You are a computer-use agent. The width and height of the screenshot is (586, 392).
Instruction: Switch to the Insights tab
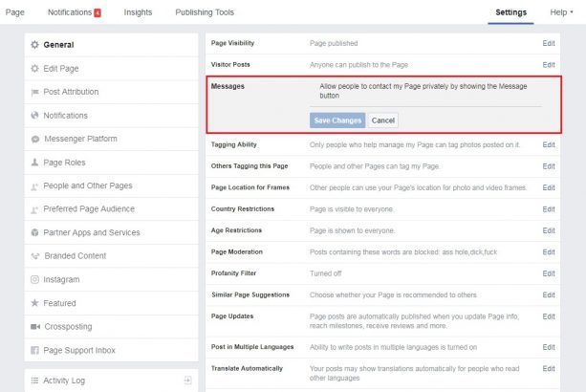(138, 12)
